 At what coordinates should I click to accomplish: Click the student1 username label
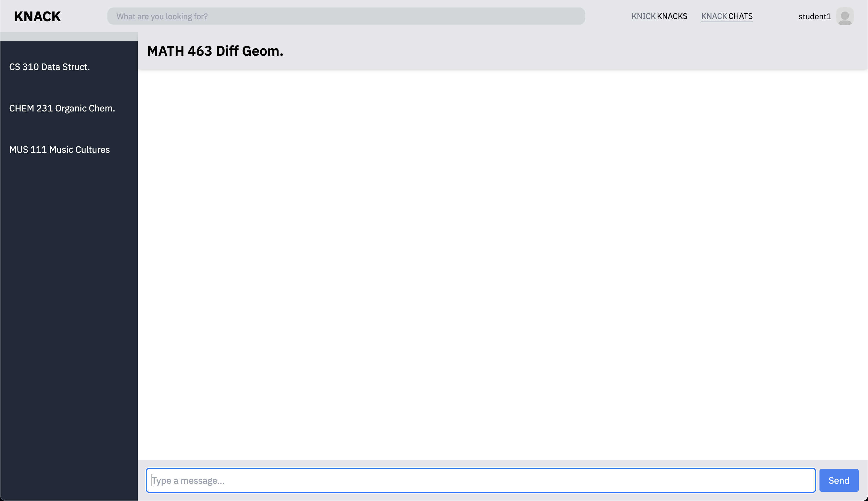[814, 16]
